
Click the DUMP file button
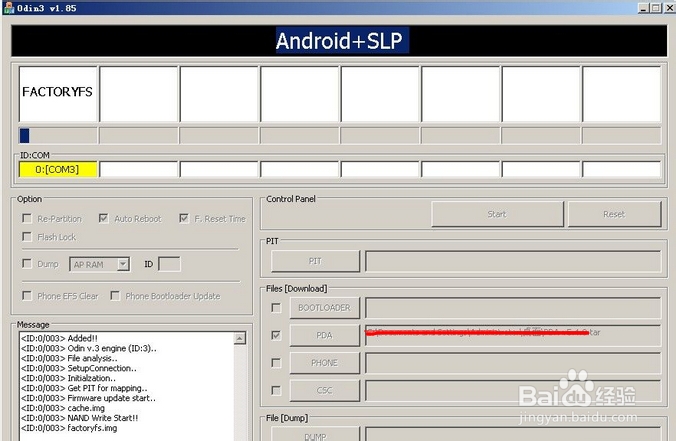point(315,434)
